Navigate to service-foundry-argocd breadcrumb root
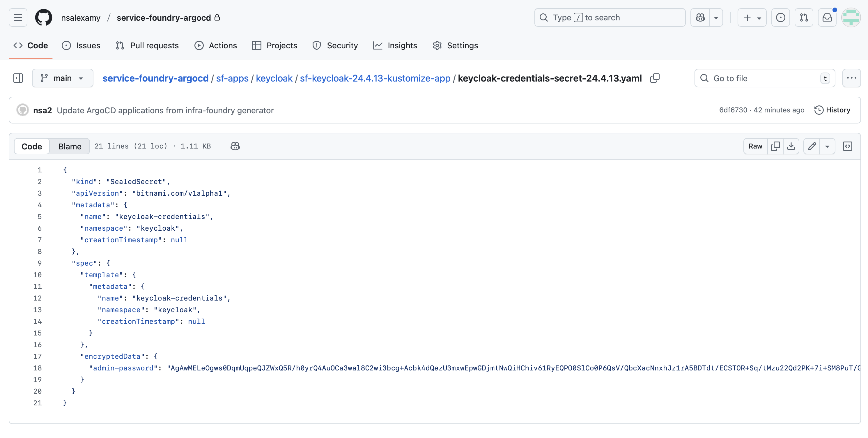This screenshot has height=438, width=868. pos(156,78)
